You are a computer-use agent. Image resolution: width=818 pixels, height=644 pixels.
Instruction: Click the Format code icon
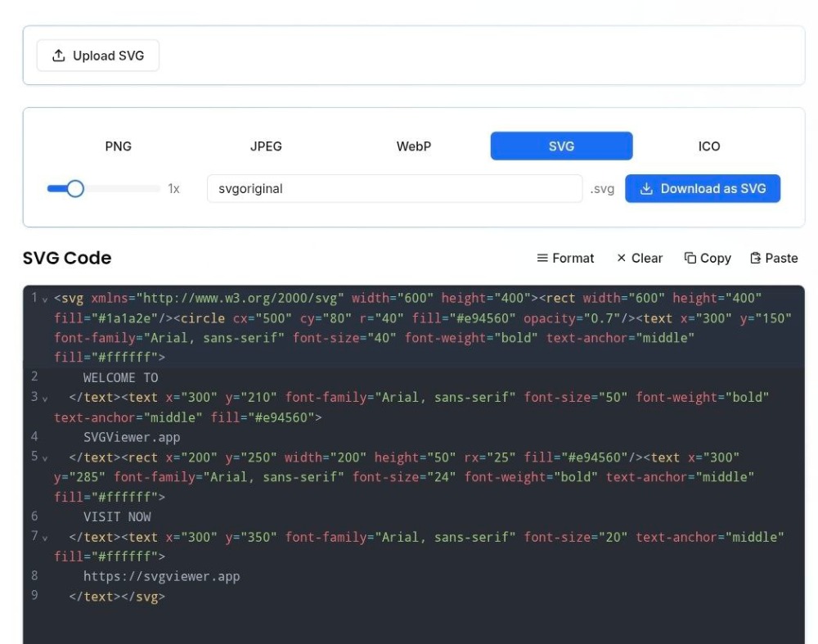542,259
